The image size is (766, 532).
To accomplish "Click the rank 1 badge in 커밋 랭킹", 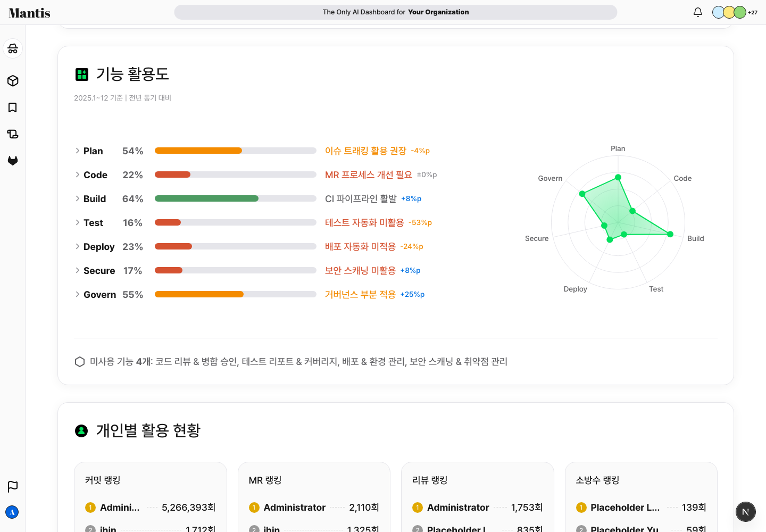I will [90, 508].
